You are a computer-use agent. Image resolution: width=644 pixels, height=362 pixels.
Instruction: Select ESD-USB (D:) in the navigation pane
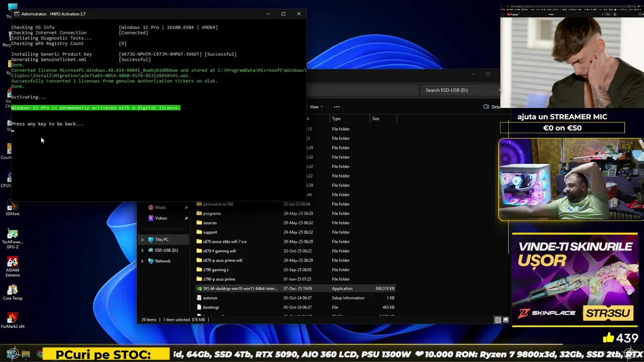(166, 250)
